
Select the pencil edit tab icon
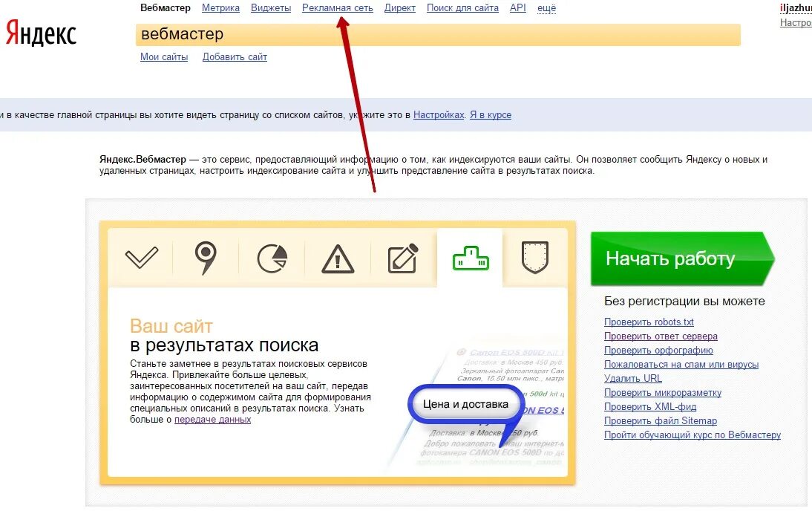click(403, 258)
